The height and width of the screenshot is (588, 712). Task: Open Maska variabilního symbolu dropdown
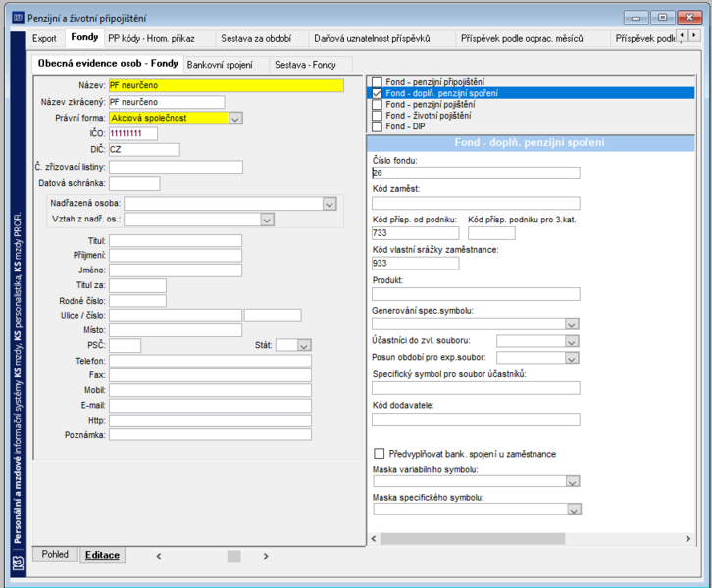click(573, 481)
